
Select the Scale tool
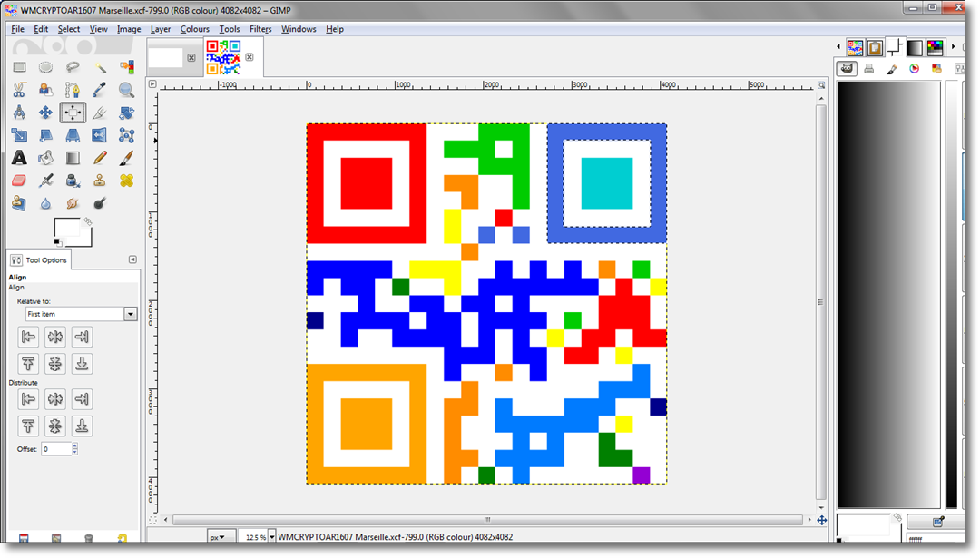(19, 135)
